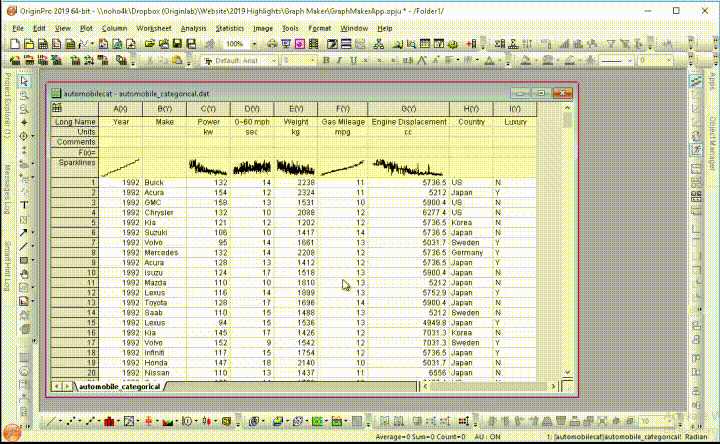The image size is (720, 444).
Task: Select column C(Y) header
Action: coord(208,109)
